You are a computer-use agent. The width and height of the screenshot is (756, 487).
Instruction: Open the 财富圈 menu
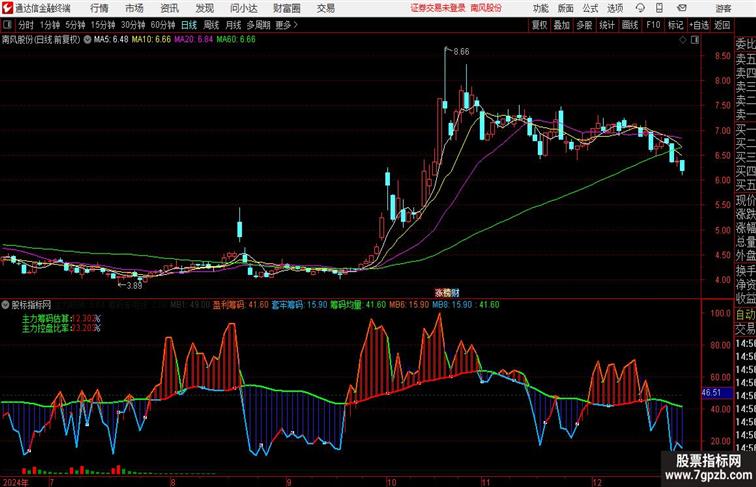(286, 8)
